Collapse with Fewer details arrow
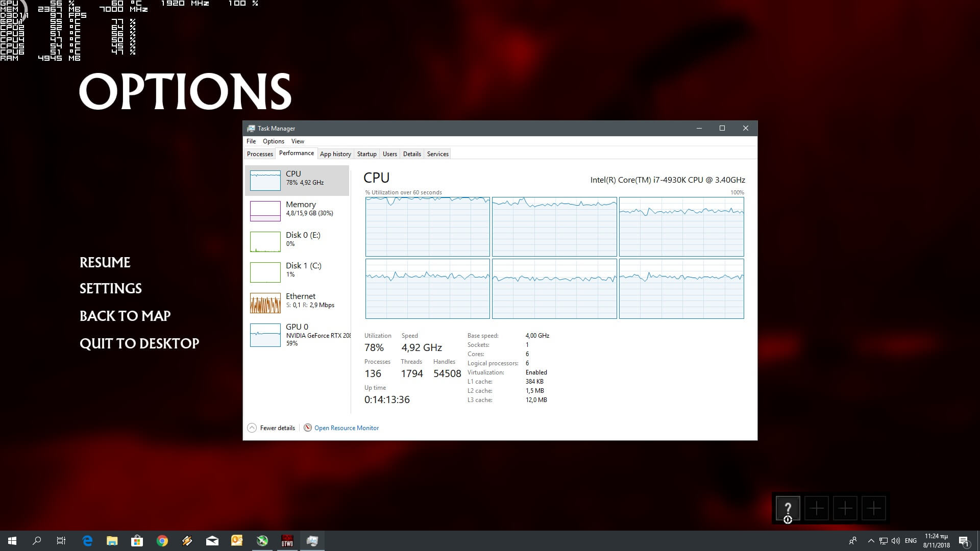The height and width of the screenshot is (551, 980). tap(252, 428)
